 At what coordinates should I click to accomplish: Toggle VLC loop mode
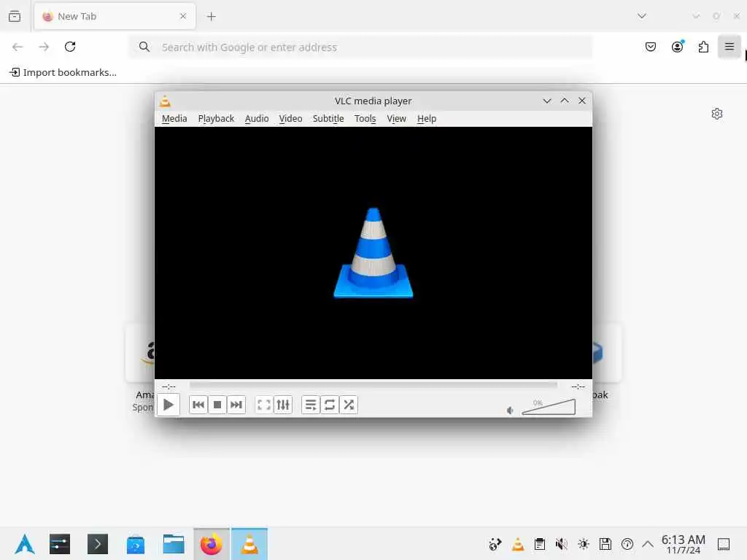click(330, 405)
